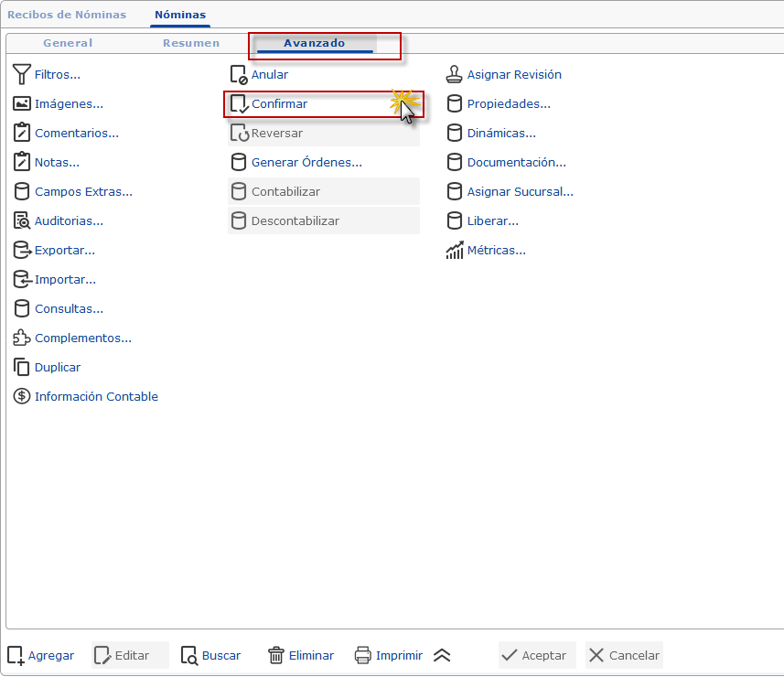
Task: Switch to the General tab
Action: tap(68, 43)
